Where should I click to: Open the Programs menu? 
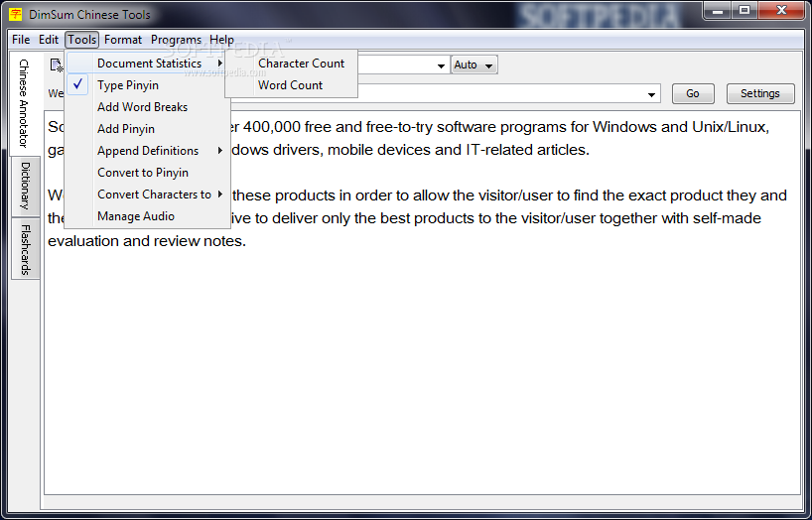point(176,40)
